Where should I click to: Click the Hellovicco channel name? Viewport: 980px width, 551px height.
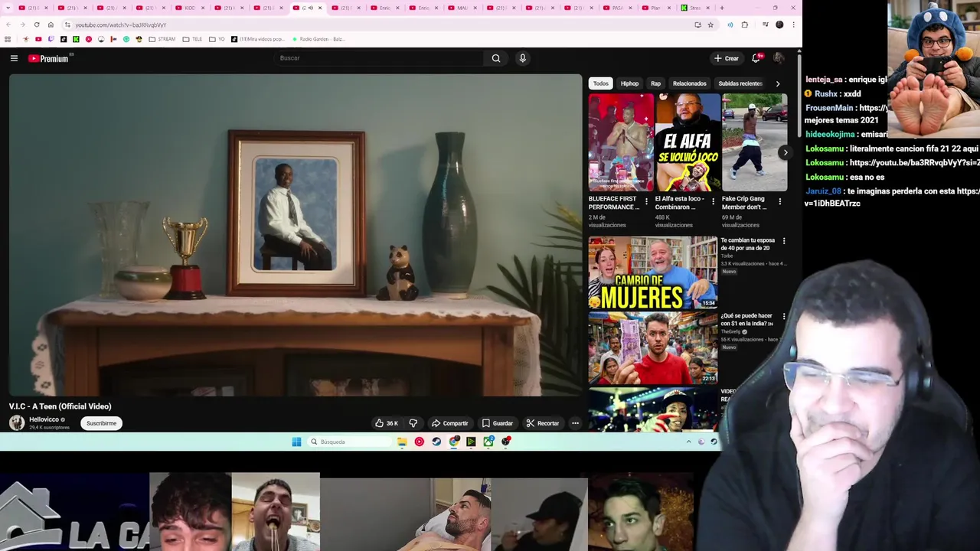point(44,419)
